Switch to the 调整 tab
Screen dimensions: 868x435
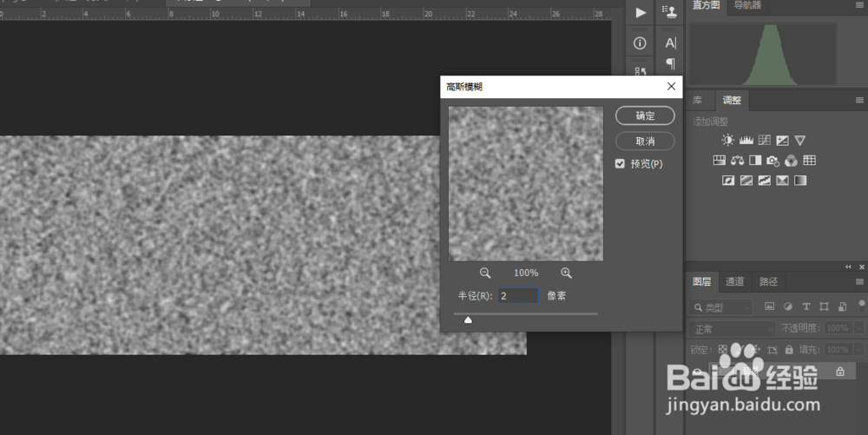732,100
